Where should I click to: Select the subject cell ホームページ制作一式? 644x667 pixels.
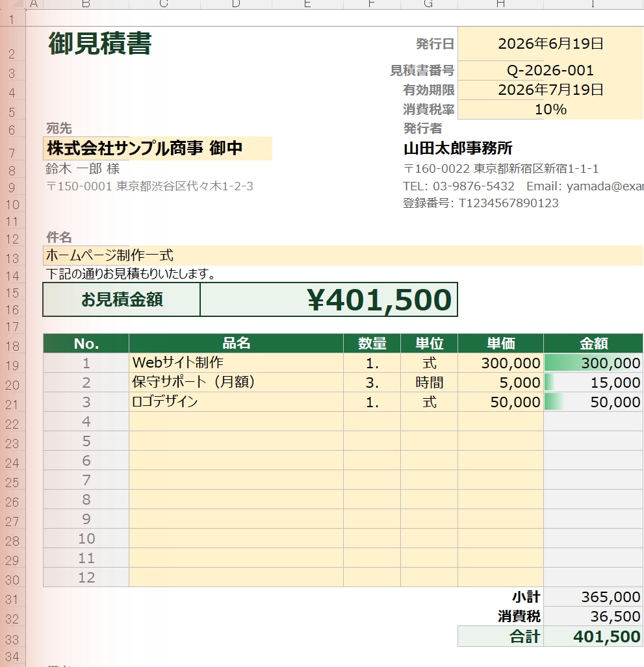(x=343, y=255)
